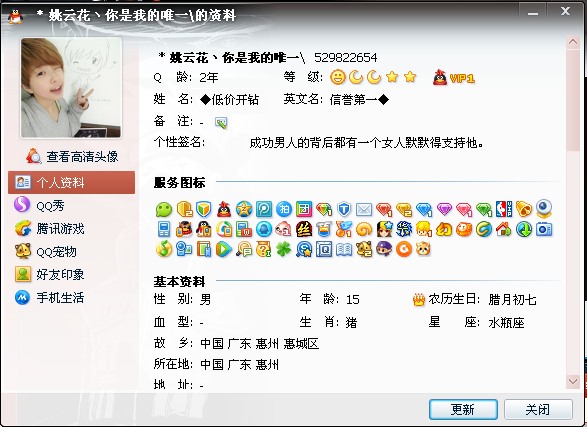Viewport: 587px width, 427px height.
Task: Click the globe with green download arrow icon
Action: [524, 229]
